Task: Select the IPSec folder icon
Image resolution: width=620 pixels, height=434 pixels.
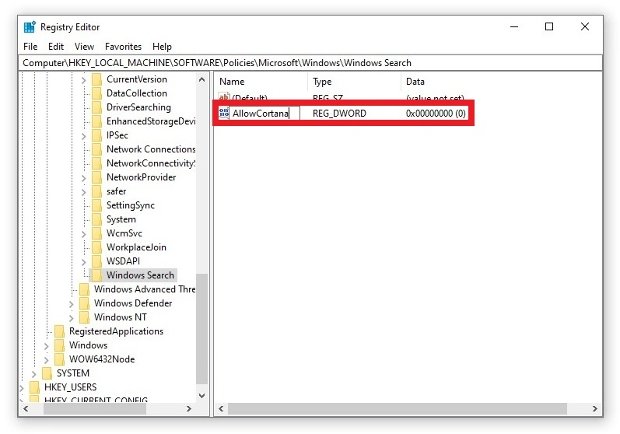Action: pos(96,136)
